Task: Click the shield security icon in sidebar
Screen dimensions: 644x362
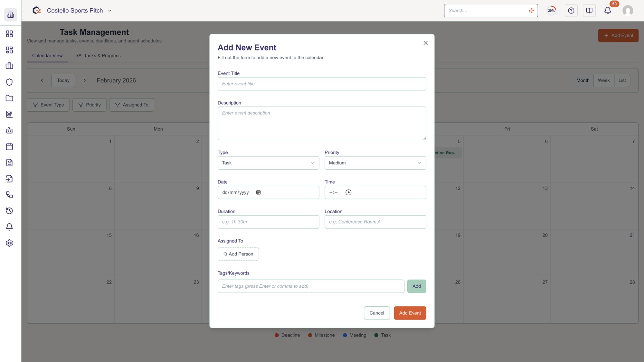Action: click(x=9, y=82)
